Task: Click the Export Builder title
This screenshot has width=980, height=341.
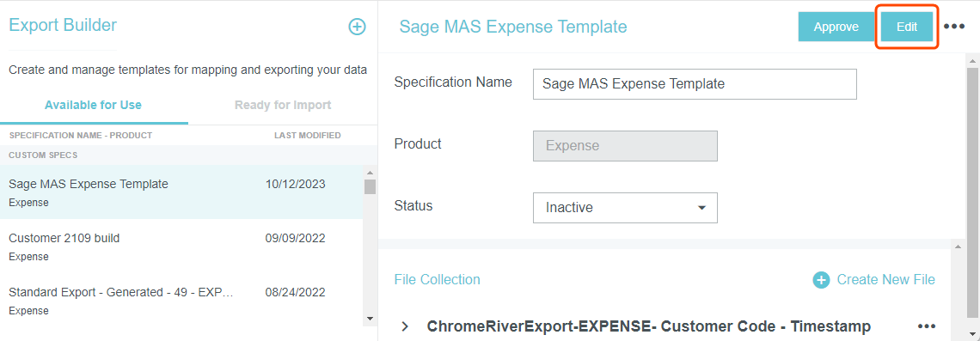Action: click(63, 25)
